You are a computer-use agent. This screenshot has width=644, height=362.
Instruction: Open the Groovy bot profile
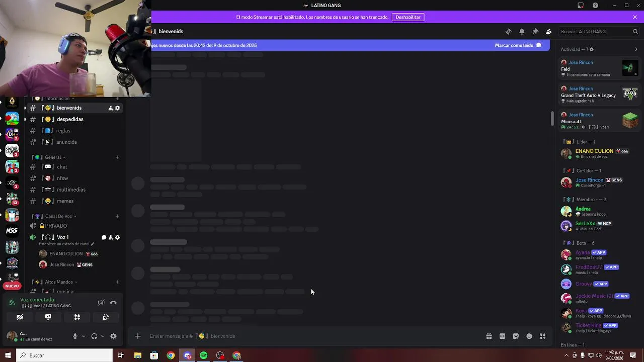[599, 284]
